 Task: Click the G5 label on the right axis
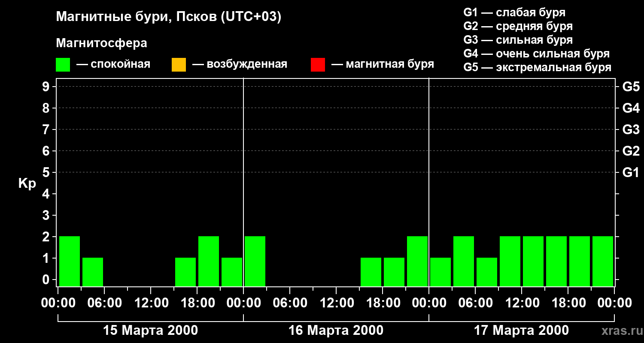pos(631,87)
